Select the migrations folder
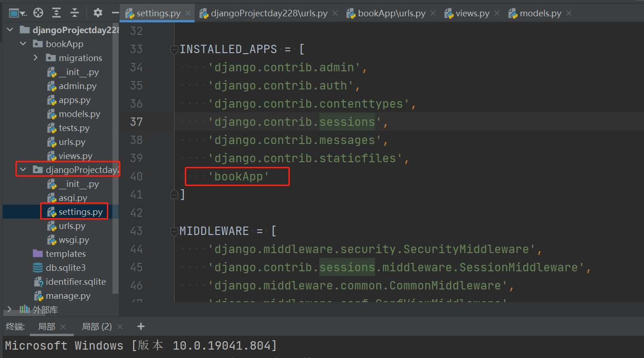The width and height of the screenshot is (644, 358). click(x=80, y=58)
